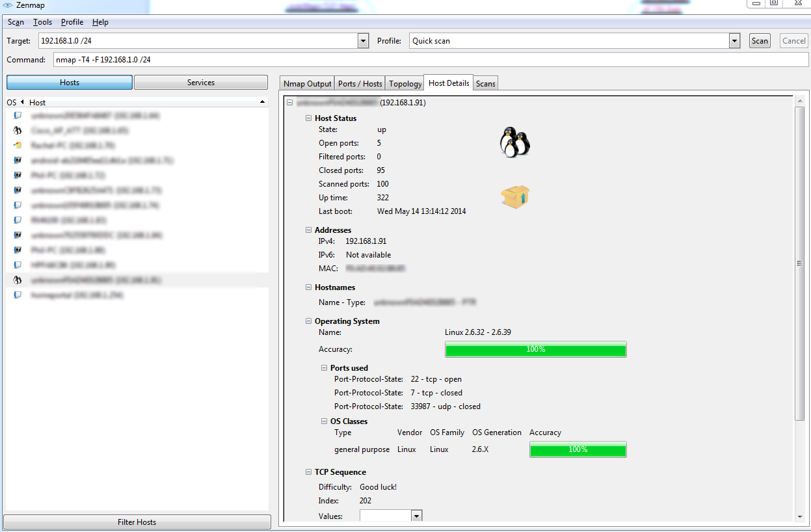
Task: Select the Cisco_AP_ATT host row
Action: [x=137, y=130]
